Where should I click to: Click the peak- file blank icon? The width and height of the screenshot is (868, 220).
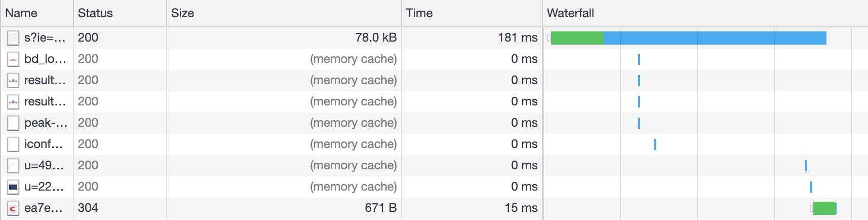tap(13, 123)
